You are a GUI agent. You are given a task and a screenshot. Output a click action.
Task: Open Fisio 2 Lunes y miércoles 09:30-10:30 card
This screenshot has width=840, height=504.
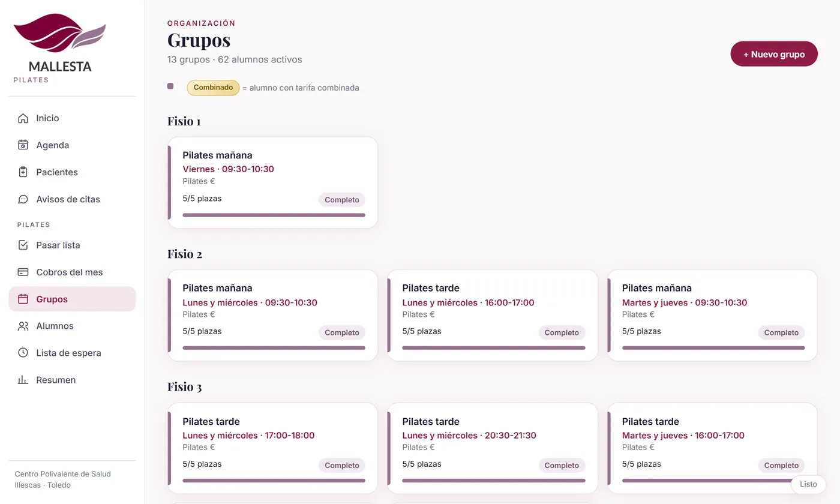273,316
